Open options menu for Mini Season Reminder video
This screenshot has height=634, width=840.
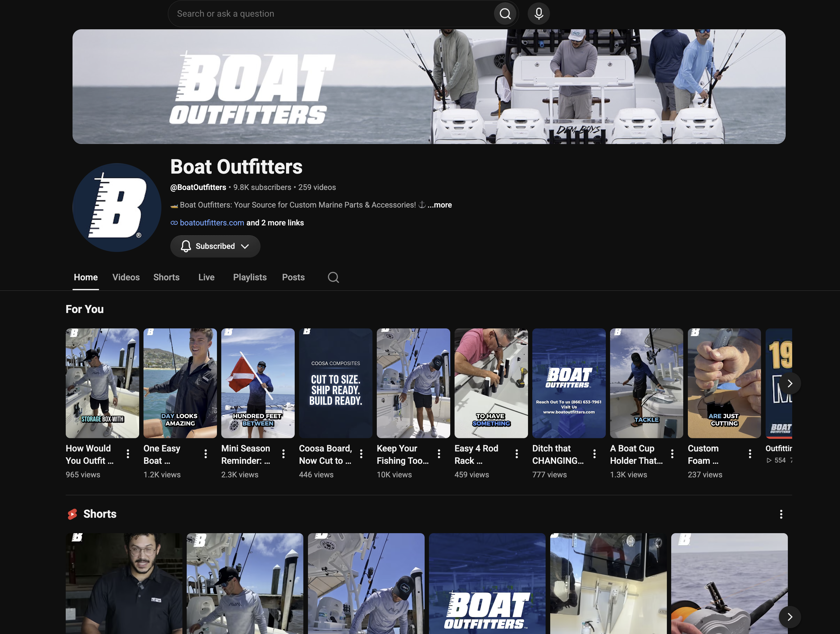click(283, 454)
